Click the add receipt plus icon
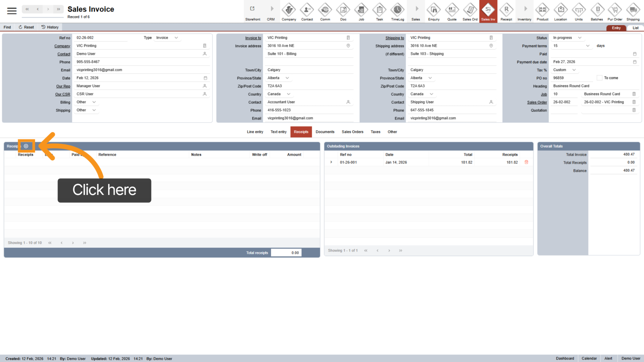Screen dimensions: 644x362 point(26,146)
